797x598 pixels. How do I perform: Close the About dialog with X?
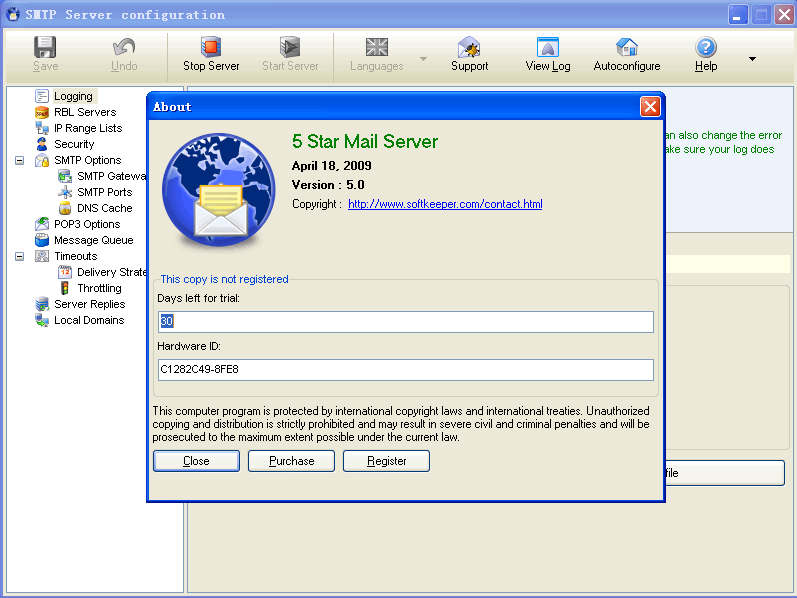(x=650, y=107)
